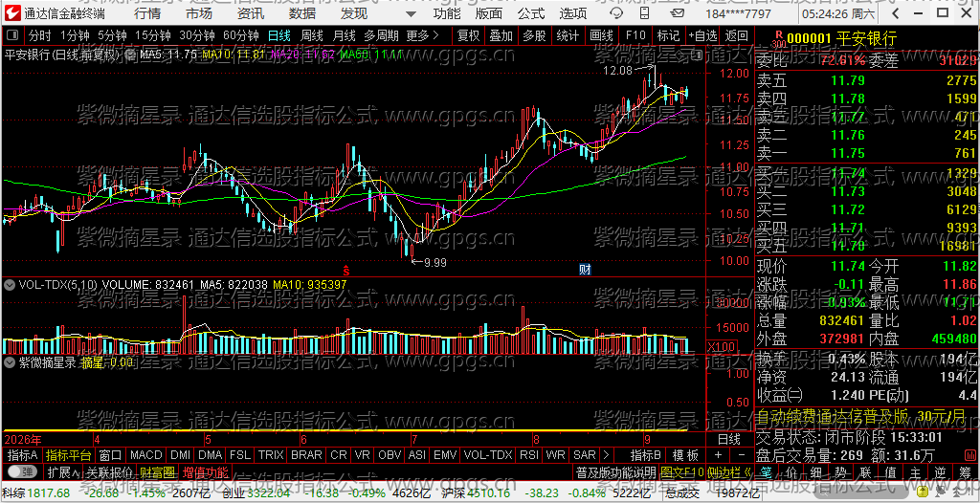Toggle the small box icon at chart top-right

(697, 55)
